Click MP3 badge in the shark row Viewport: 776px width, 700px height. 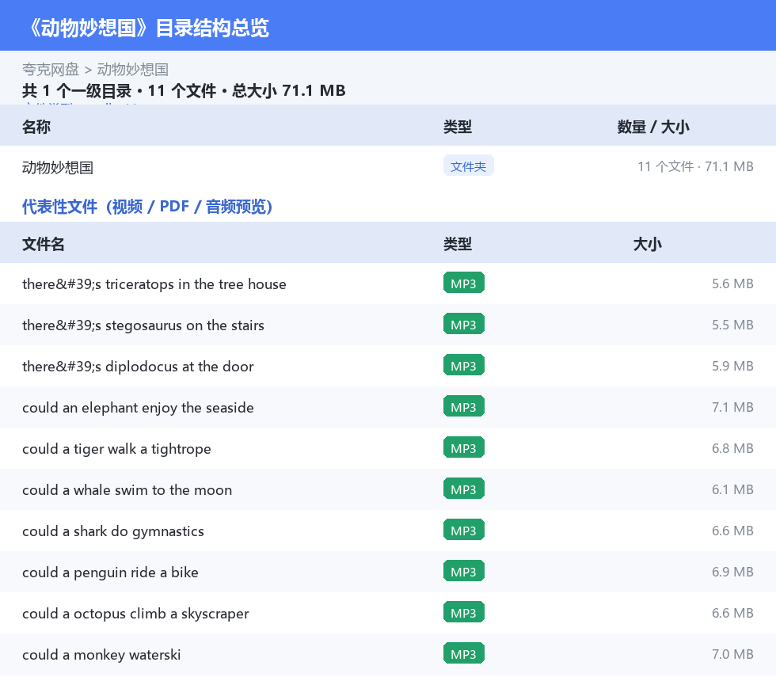point(464,530)
